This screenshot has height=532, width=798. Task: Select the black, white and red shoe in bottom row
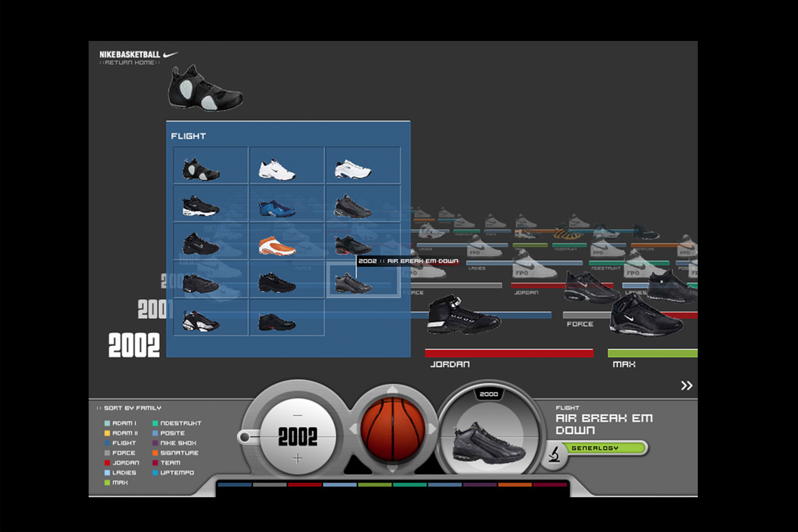click(x=200, y=321)
